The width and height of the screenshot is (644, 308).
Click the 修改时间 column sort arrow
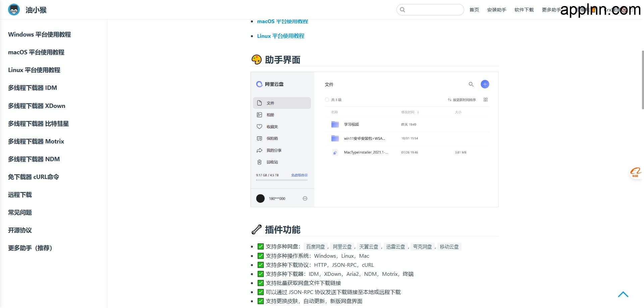pos(418,112)
